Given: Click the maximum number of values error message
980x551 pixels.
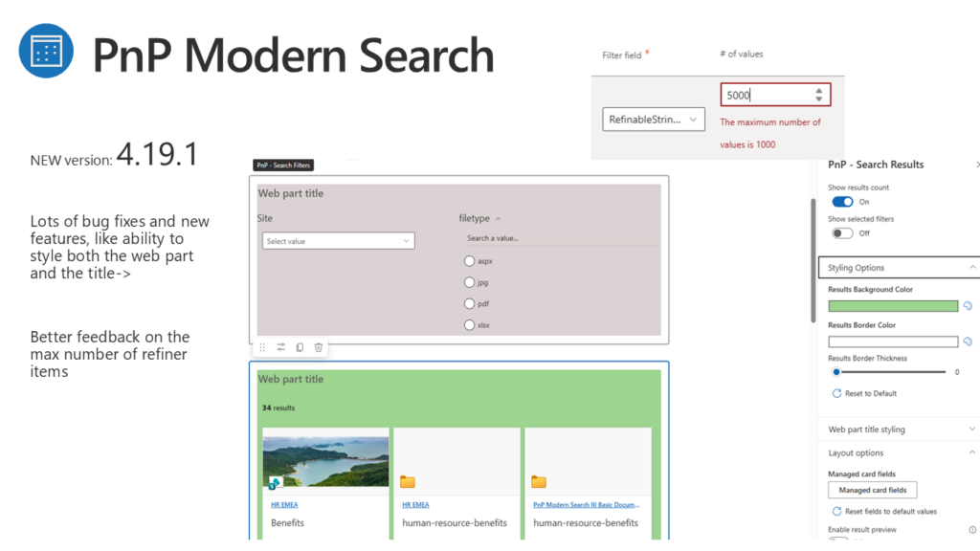Looking at the screenshot, I should coord(770,133).
